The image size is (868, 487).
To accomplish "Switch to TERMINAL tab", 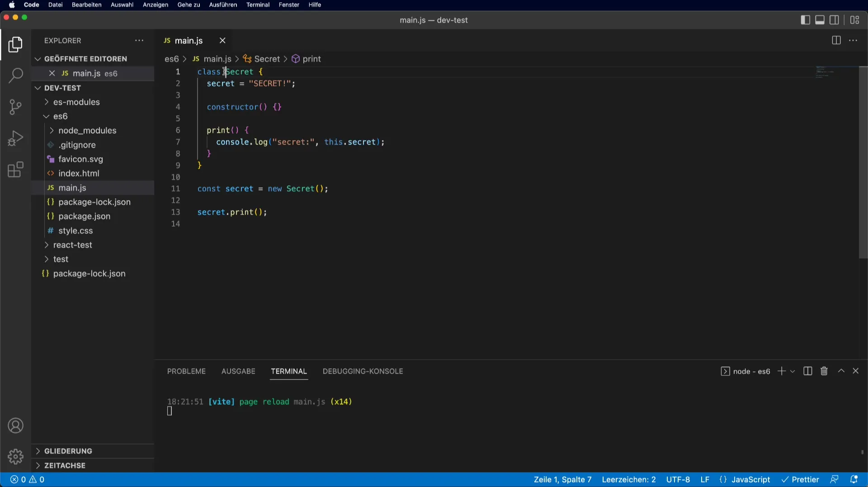I will tap(289, 371).
